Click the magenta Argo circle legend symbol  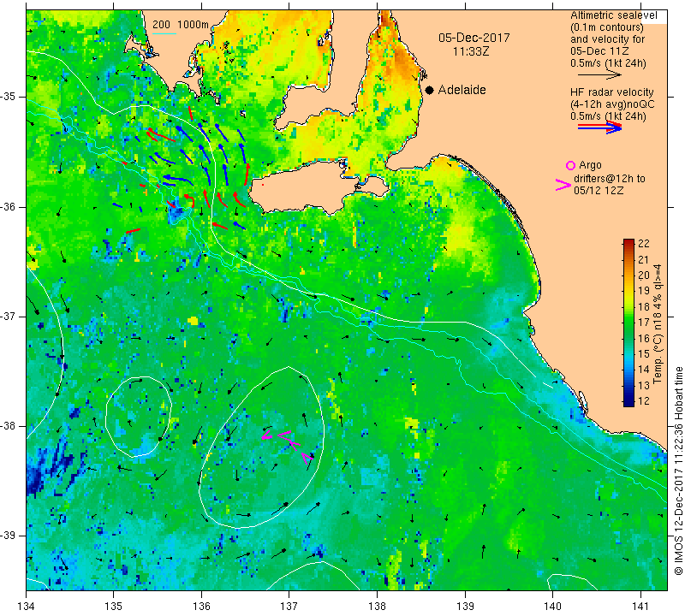coord(570,165)
